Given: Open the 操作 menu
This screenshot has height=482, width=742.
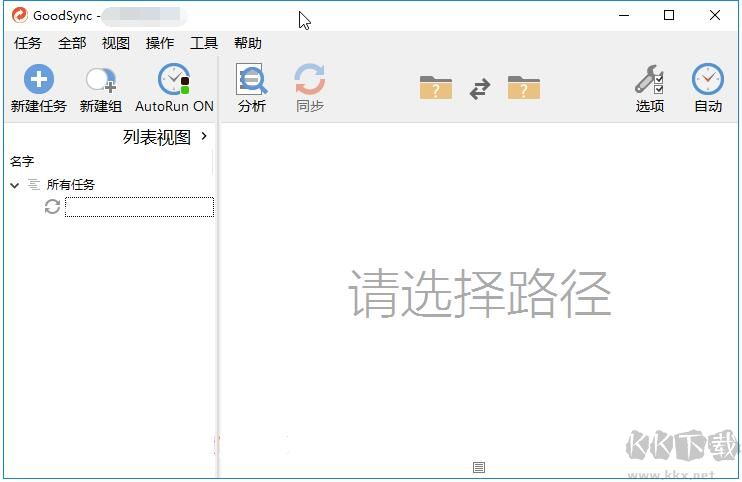Looking at the screenshot, I should (160, 43).
